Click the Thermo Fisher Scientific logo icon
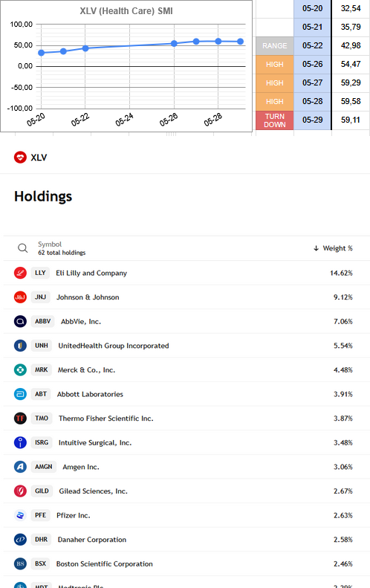Viewport: 370px width, 588px height. coord(20,418)
